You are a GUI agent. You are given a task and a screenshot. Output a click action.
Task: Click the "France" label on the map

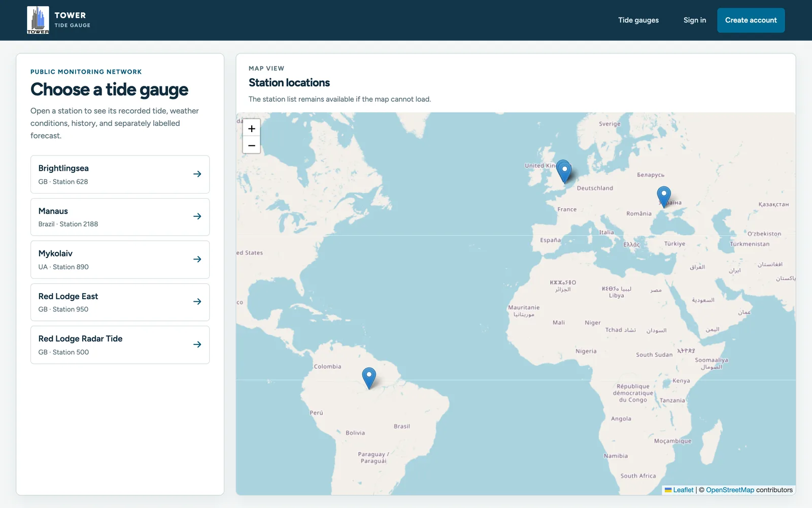click(567, 209)
